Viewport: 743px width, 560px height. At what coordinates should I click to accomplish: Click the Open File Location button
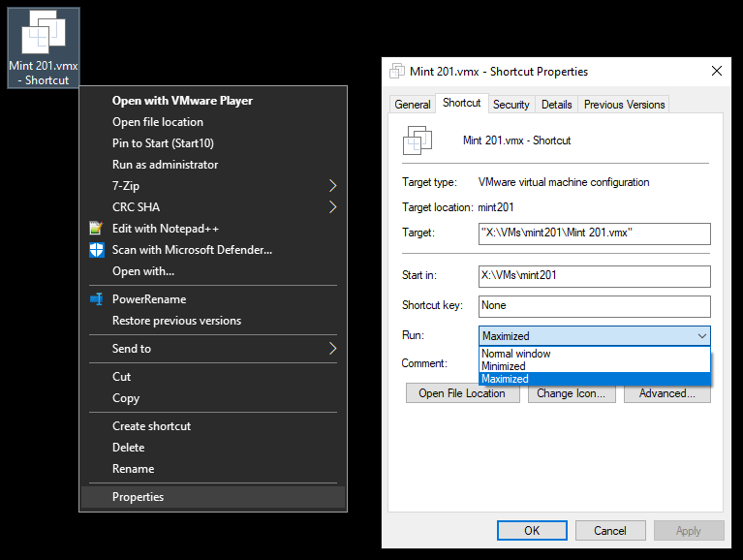462,393
